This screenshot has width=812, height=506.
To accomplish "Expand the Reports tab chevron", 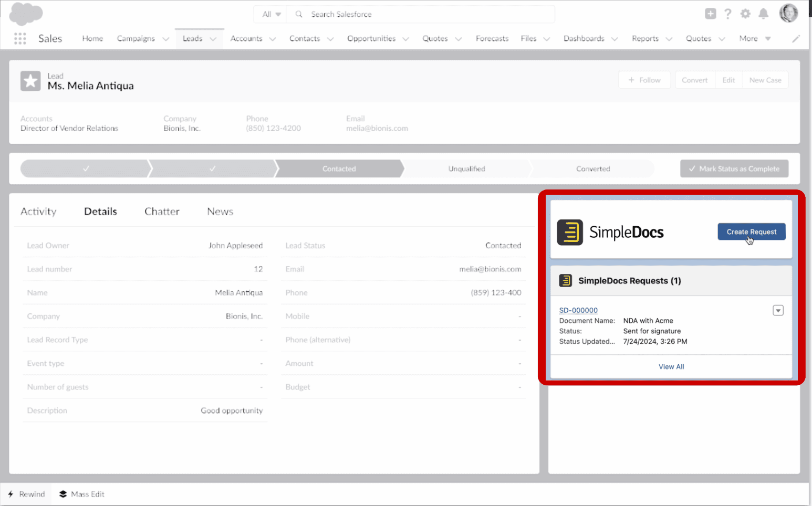I will [669, 39].
